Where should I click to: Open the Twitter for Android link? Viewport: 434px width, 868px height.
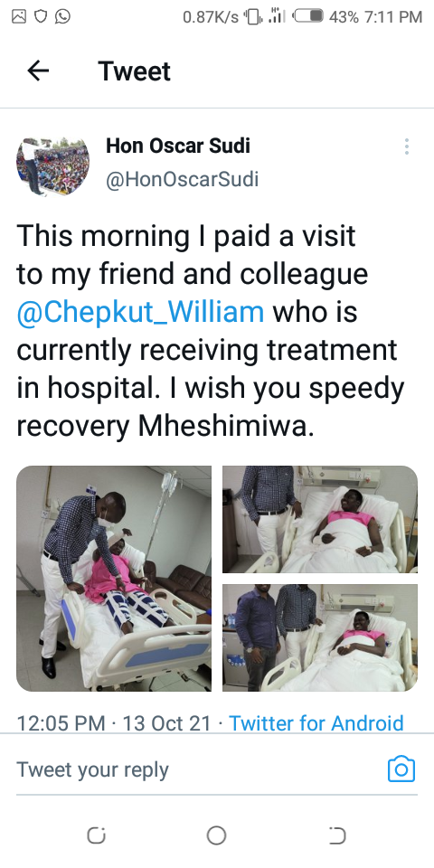pyautogui.click(x=316, y=723)
